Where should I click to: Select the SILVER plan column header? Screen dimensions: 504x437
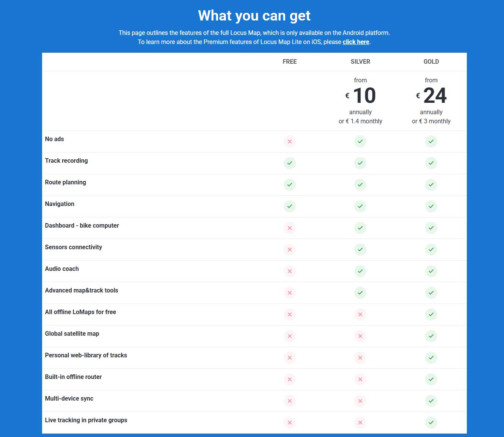point(360,62)
